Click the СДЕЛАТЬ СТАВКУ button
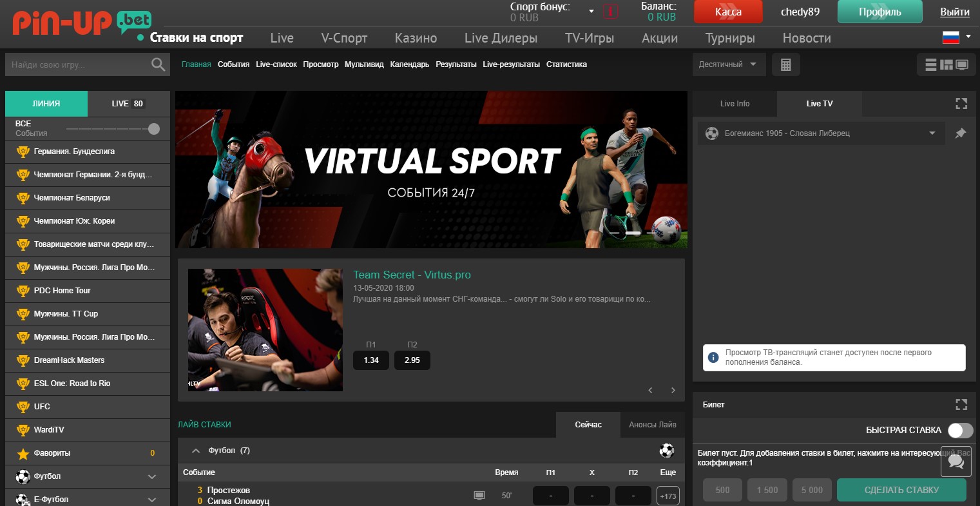 [x=901, y=490]
